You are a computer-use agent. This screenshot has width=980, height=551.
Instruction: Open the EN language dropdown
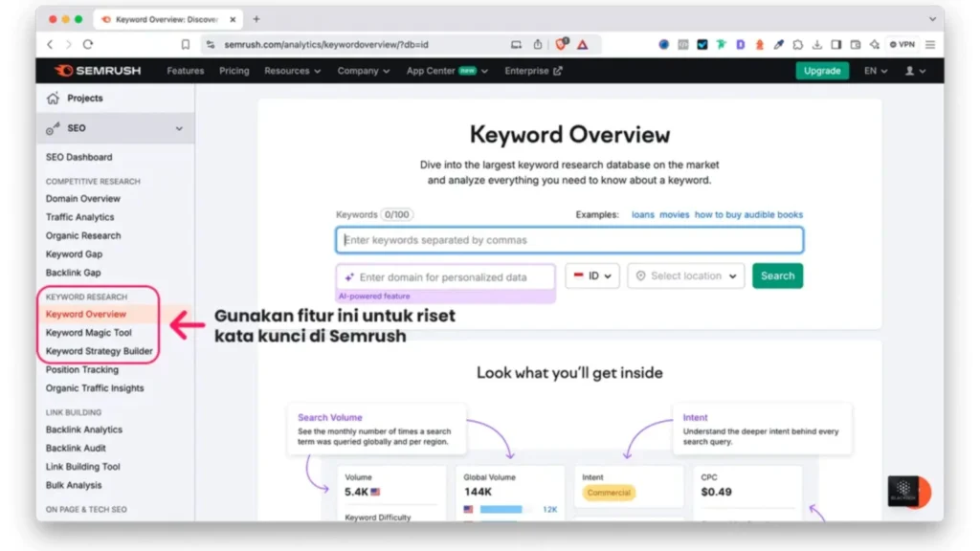click(x=876, y=71)
